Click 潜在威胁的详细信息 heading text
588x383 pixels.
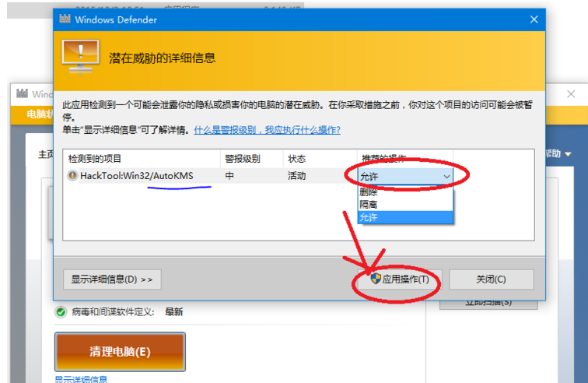[x=162, y=58]
